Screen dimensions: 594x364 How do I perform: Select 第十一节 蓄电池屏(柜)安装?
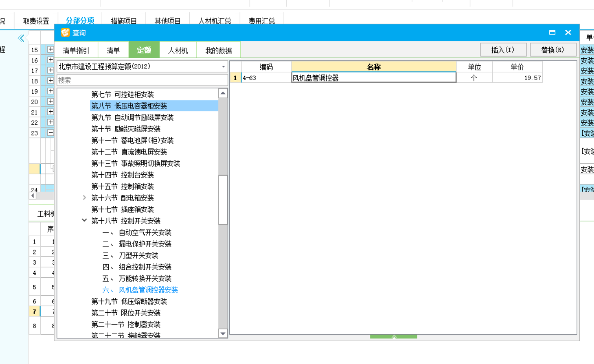[x=132, y=141]
